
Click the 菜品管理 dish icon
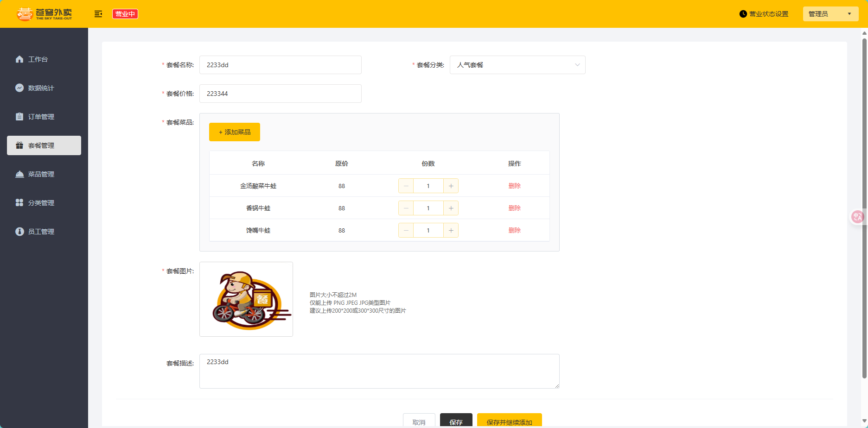(19, 174)
